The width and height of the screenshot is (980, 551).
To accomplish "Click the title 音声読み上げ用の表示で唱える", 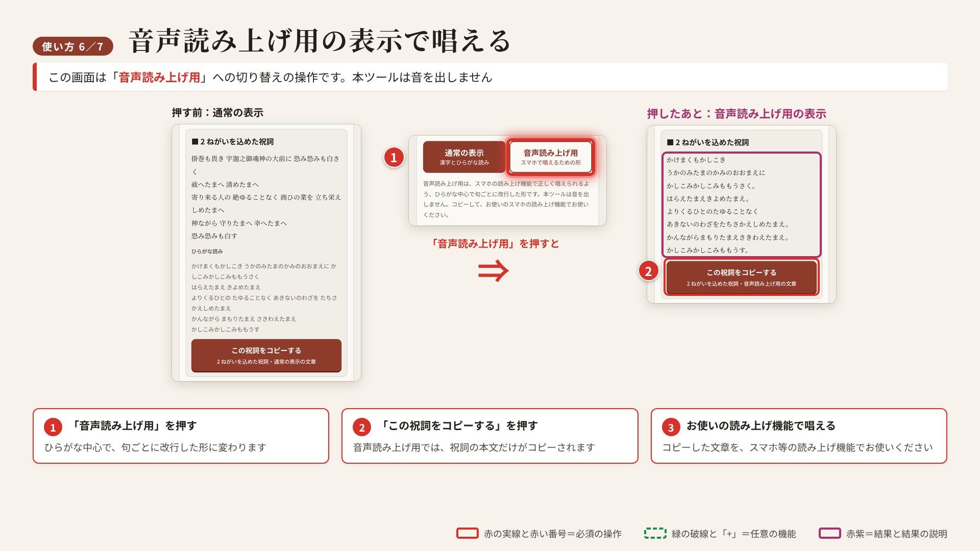I will click(320, 41).
